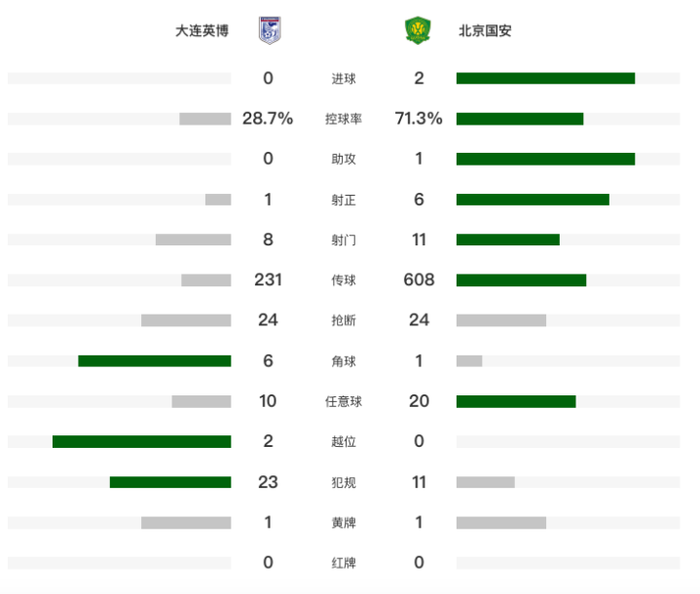Select the 任意球 stat label
The image size is (700, 594).
click(x=344, y=401)
